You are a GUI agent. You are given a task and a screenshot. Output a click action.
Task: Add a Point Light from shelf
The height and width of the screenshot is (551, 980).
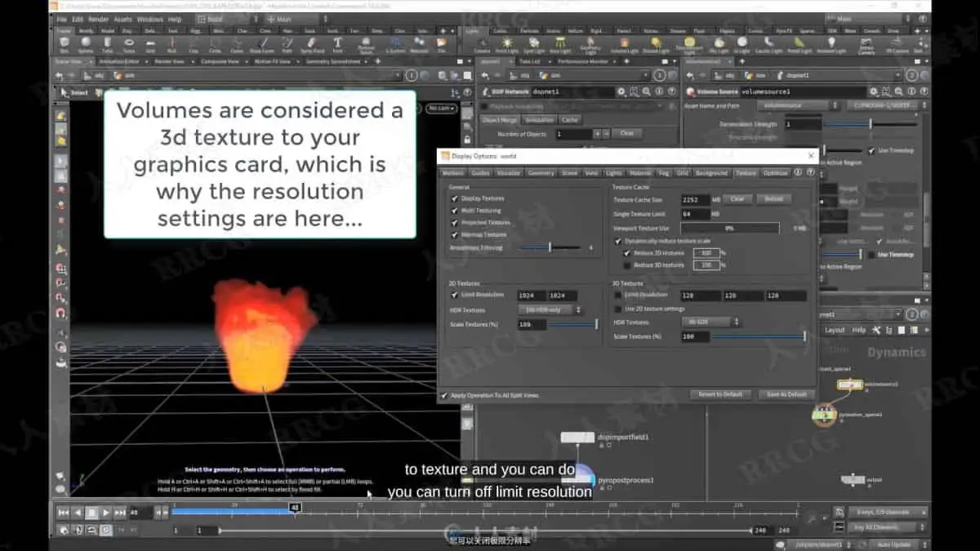pyautogui.click(x=506, y=44)
